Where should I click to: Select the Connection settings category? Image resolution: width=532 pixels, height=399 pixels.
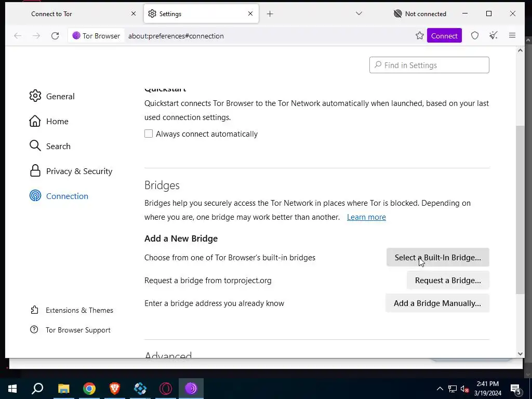click(59, 196)
